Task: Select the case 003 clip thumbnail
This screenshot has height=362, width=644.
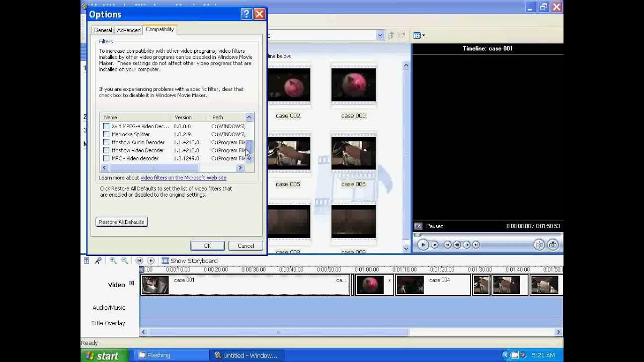Action: [353, 85]
